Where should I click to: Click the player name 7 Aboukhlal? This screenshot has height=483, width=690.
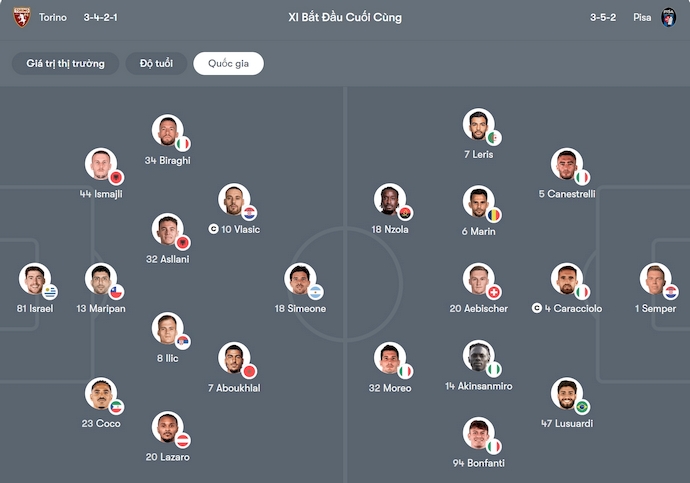[x=234, y=387]
